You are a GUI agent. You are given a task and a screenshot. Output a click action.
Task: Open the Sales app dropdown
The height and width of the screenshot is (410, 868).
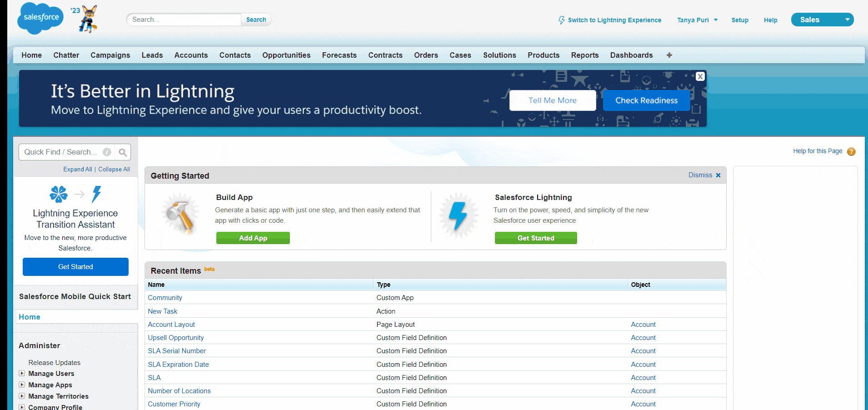coord(847,20)
